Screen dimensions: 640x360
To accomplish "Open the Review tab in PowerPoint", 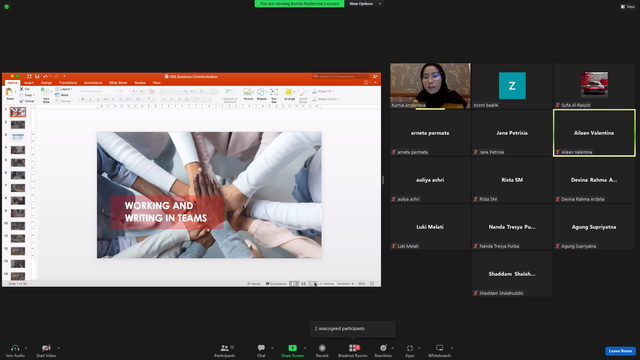I will pyautogui.click(x=140, y=83).
